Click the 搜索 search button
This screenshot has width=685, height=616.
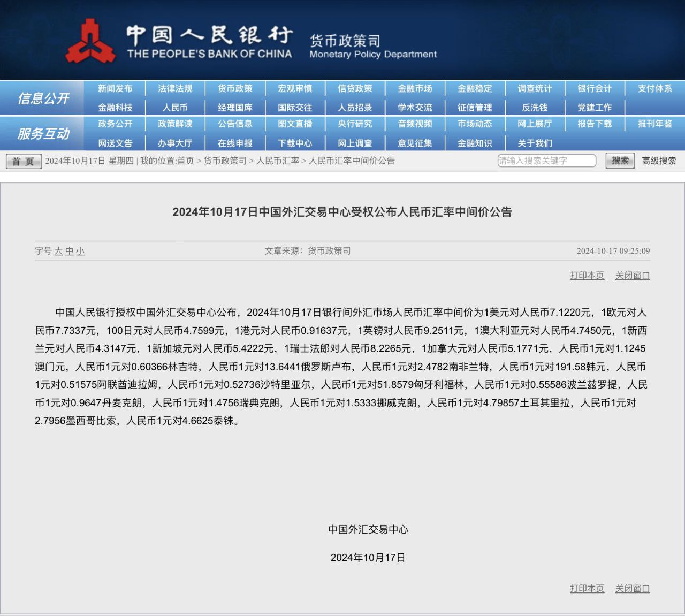pyautogui.click(x=620, y=161)
